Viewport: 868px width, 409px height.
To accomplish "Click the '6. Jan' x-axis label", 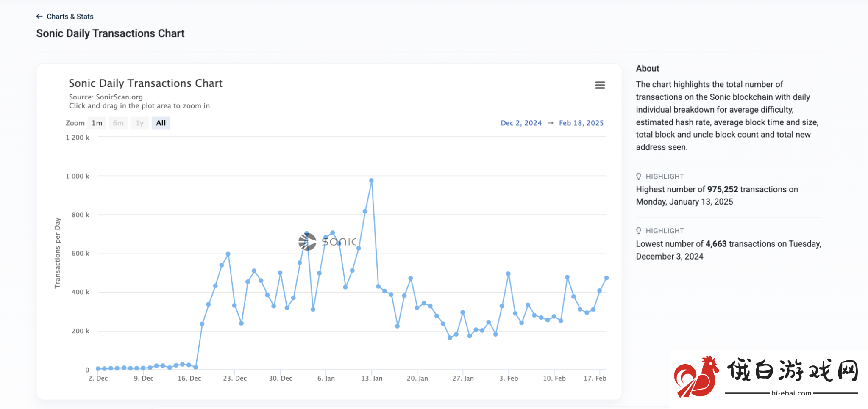I will [x=326, y=379].
